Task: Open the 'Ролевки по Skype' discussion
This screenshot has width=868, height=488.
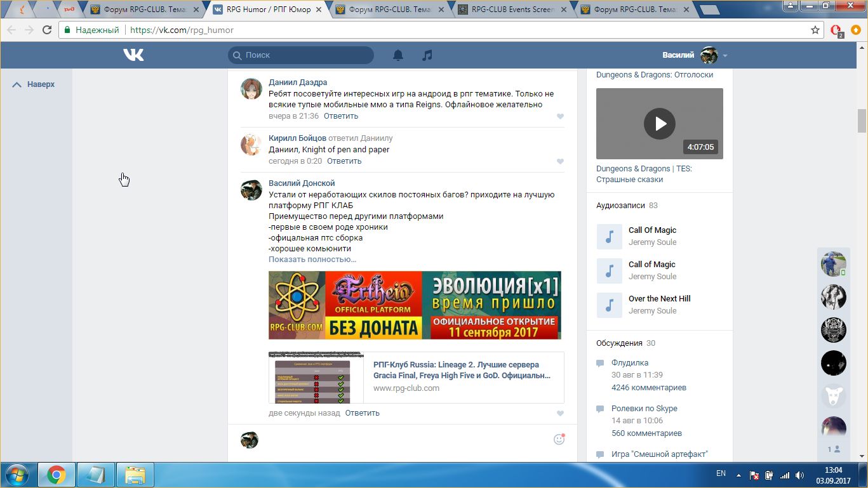Action: [644, 408]
